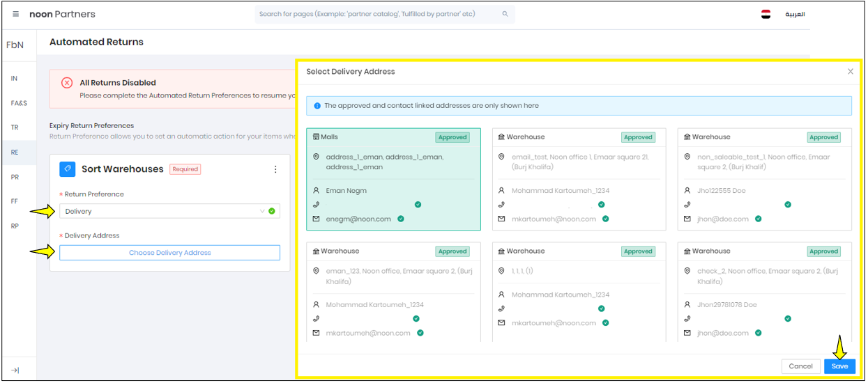Click the envelope icon beside enegm@noon.com

tap(316, 219)
